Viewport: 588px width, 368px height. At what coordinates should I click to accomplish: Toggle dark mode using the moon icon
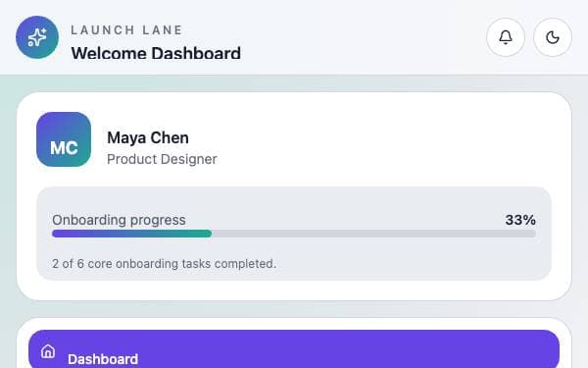tap(553, 37)
